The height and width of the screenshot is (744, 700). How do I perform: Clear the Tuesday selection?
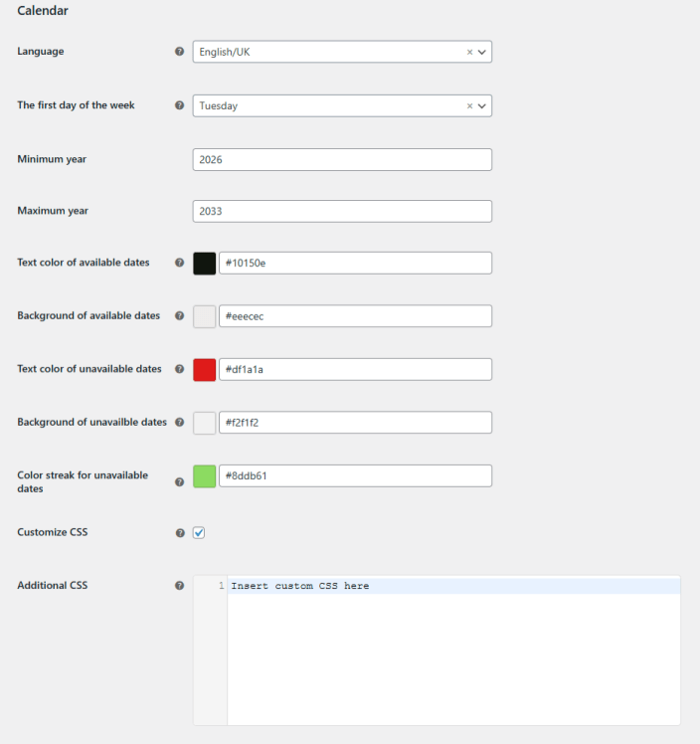[469, 105]
